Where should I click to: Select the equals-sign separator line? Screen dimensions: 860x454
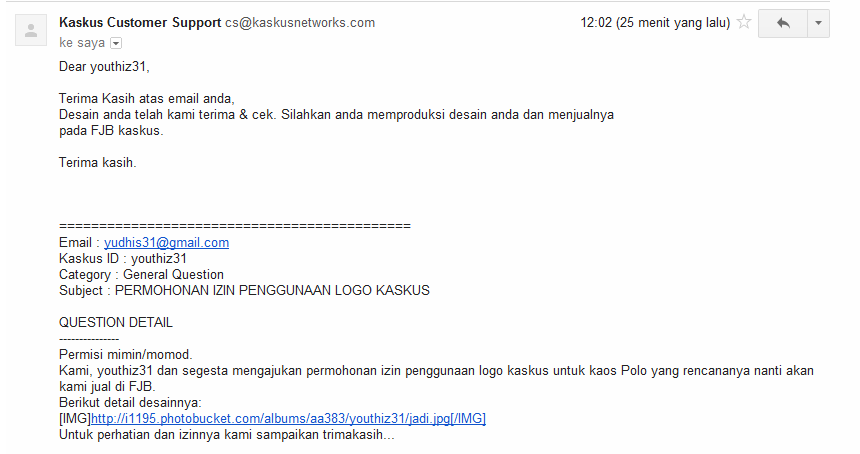point(235,226)
